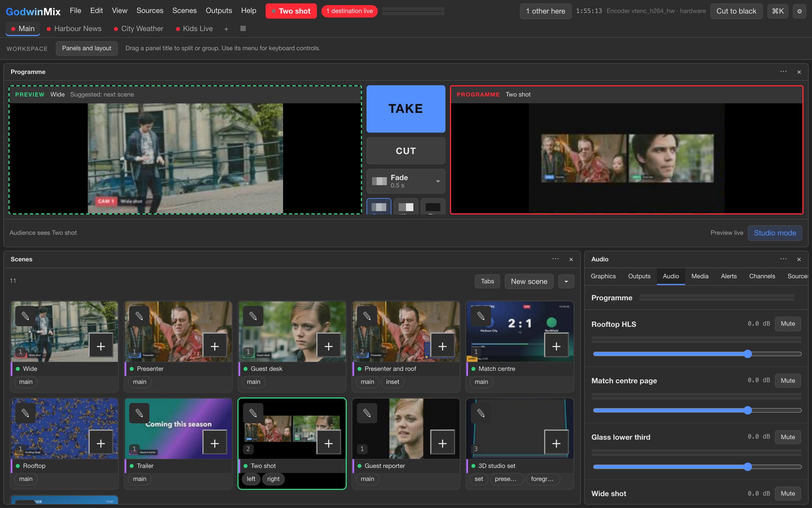Open Scenes panel three-dot menu
812x508 pixels.
(x=556, y=259)
